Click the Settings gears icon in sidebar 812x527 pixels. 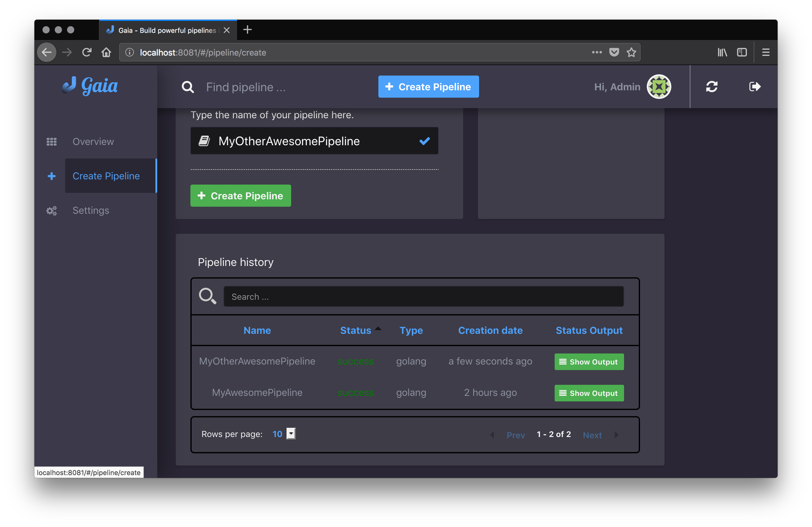point(52,210)
